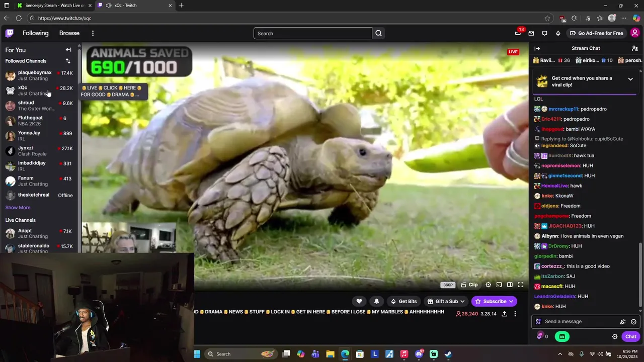Open Discord from the taskbar
The image size is (644, 362).
(x=419, y=354)
